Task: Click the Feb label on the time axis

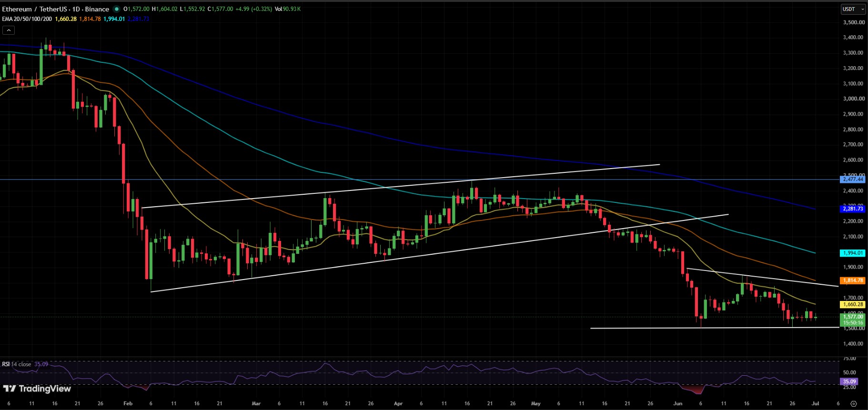Action: [128, 403]
